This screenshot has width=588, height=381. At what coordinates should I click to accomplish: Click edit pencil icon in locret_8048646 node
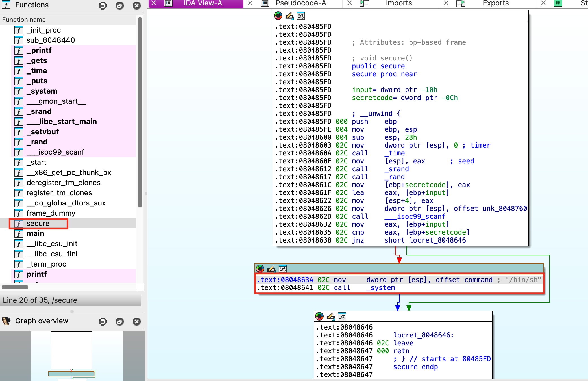[331, 316]
